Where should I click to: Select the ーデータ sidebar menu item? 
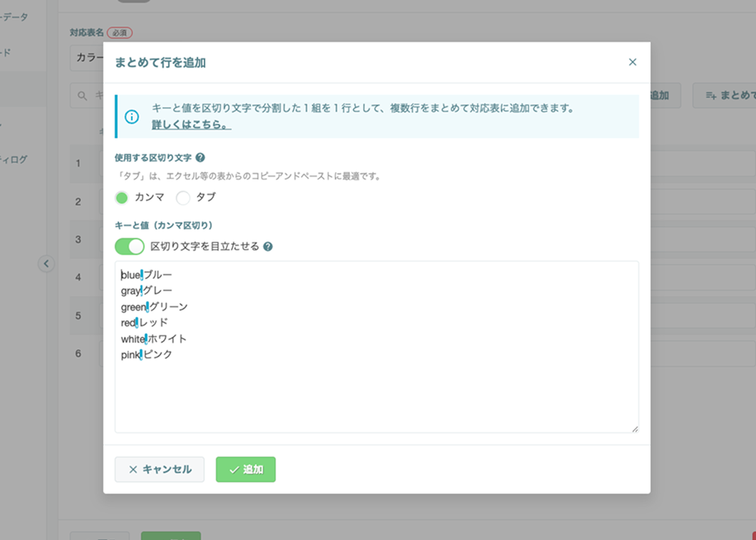click(14, 17)
